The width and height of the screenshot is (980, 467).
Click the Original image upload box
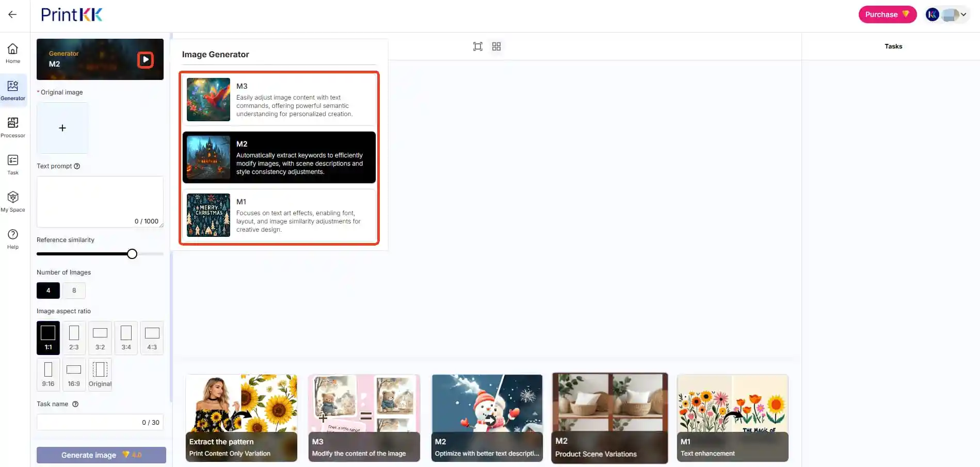[62, 128]
